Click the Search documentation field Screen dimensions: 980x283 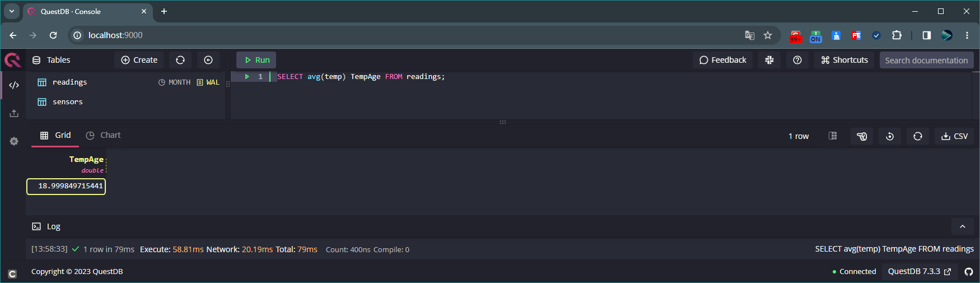pos(926,60)
